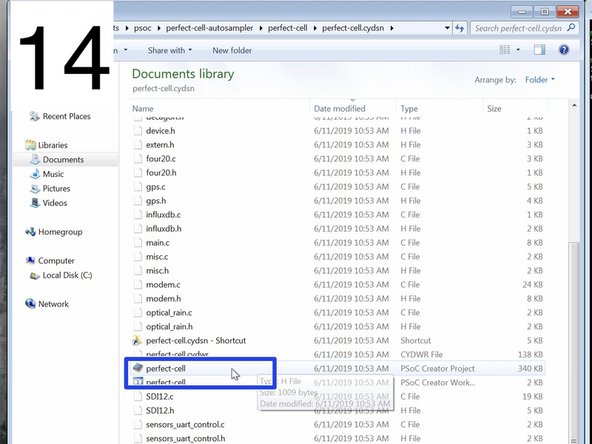
Task: Select the extern.h file icon
Action: pyautogui.click(x=138, y=145)
